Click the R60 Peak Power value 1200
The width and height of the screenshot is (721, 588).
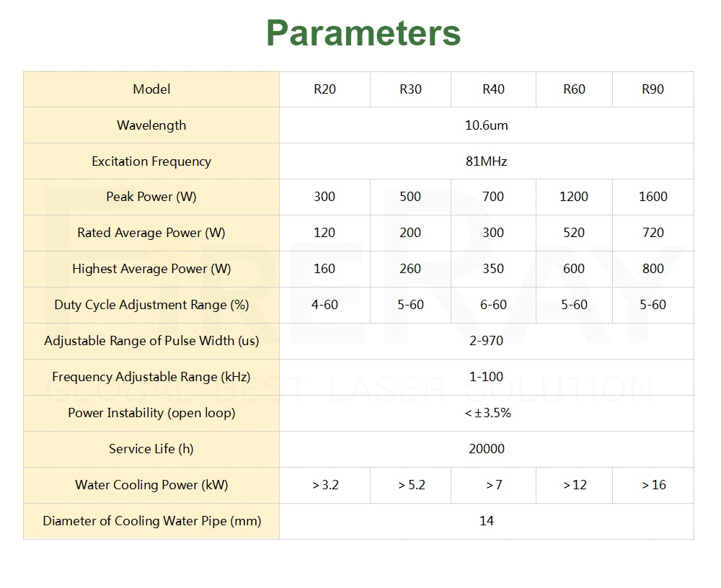click(574, 197)
